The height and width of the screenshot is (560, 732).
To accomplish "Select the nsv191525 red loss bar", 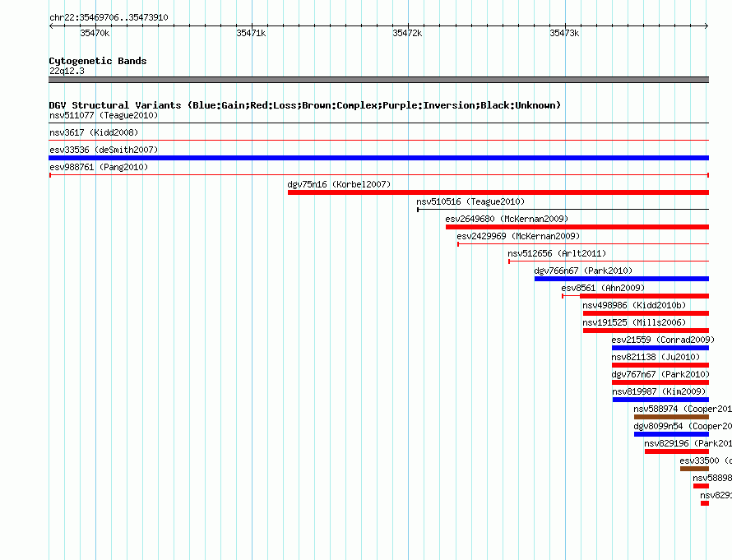I will point(646,331).
